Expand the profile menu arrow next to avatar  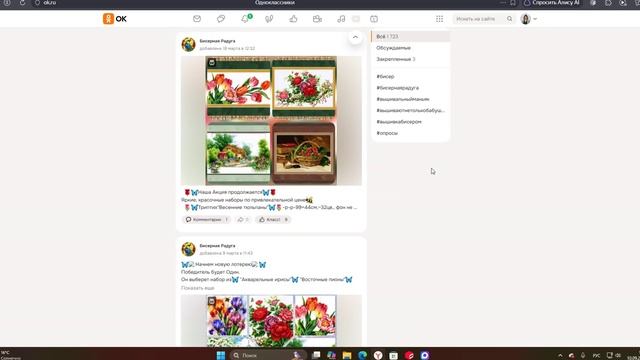[x=535, y=19]
